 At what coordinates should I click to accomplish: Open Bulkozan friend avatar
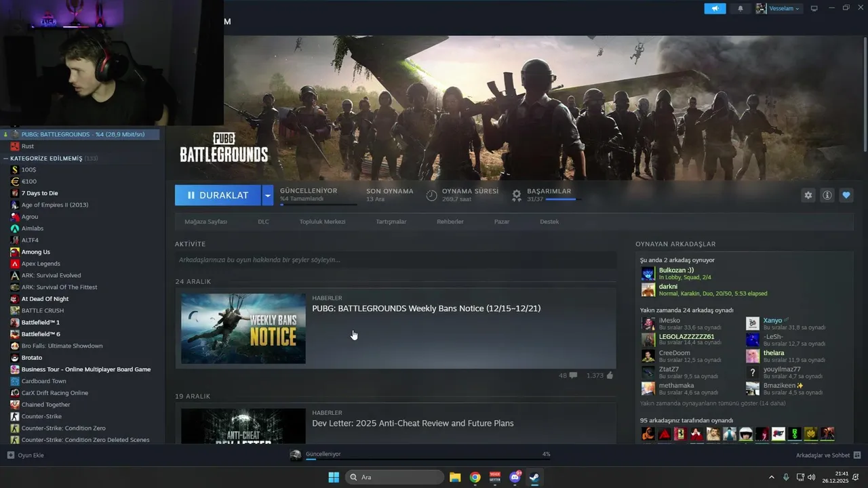coord(648,274)
